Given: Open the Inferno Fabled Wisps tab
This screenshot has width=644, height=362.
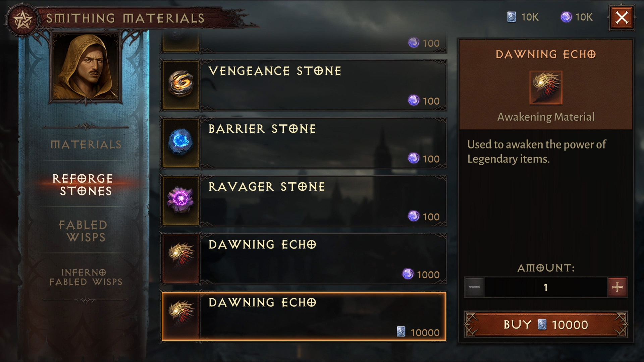Looking at the screenshot, I should [86, 277].
